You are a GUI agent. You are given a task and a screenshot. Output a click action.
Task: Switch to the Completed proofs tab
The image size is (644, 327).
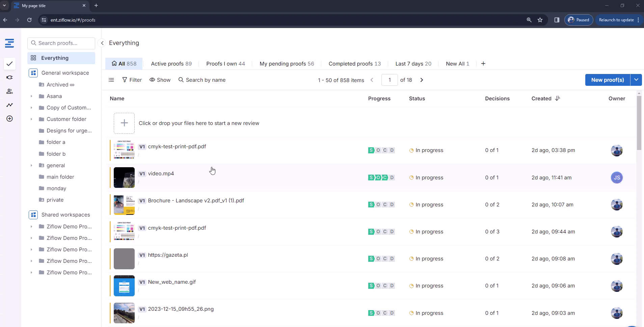click(354, 64)
